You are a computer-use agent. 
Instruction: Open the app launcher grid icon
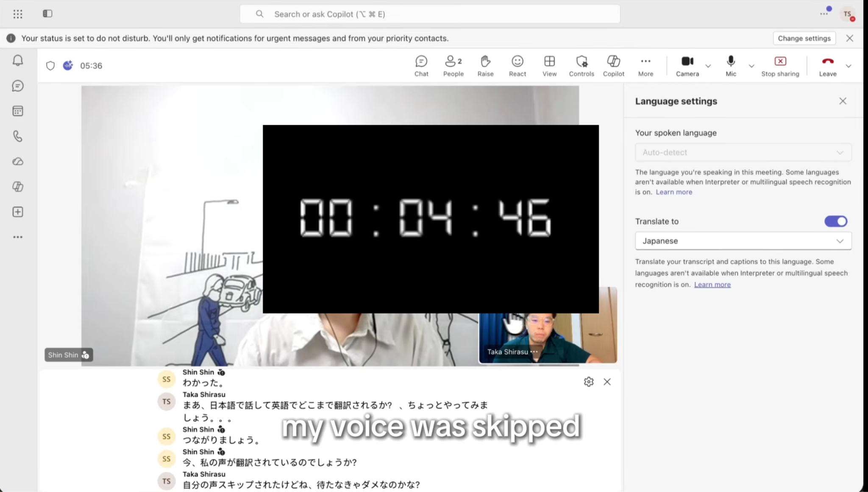[x=18, y=14]
